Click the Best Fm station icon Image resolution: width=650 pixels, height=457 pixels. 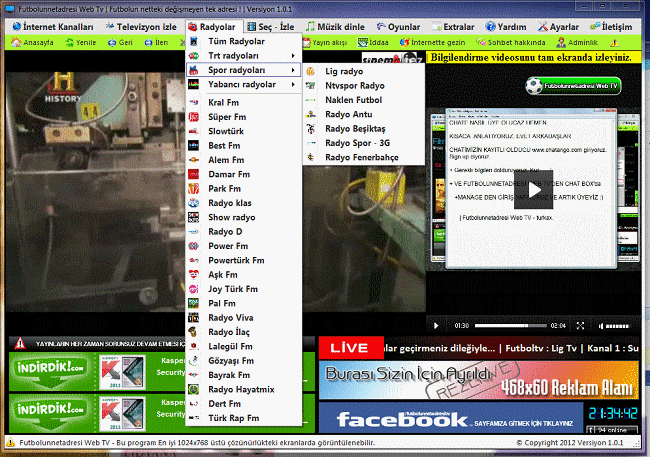(x=194, y=146)
